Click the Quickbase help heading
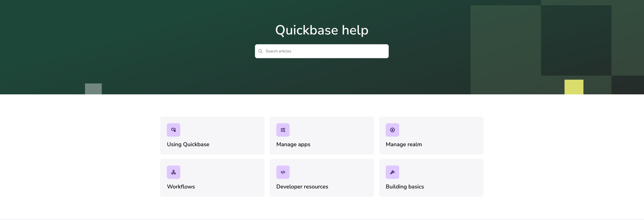 click(x=322, y=30)
